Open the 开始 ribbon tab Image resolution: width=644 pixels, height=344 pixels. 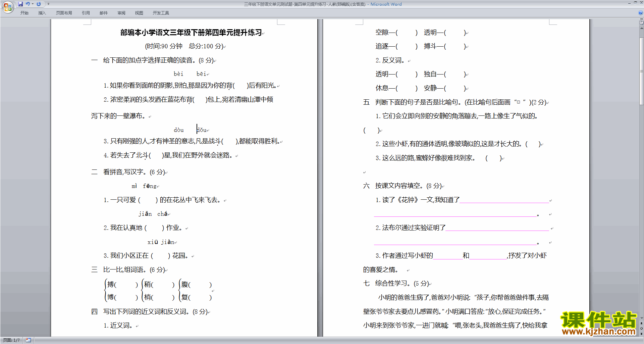[24, 13]
